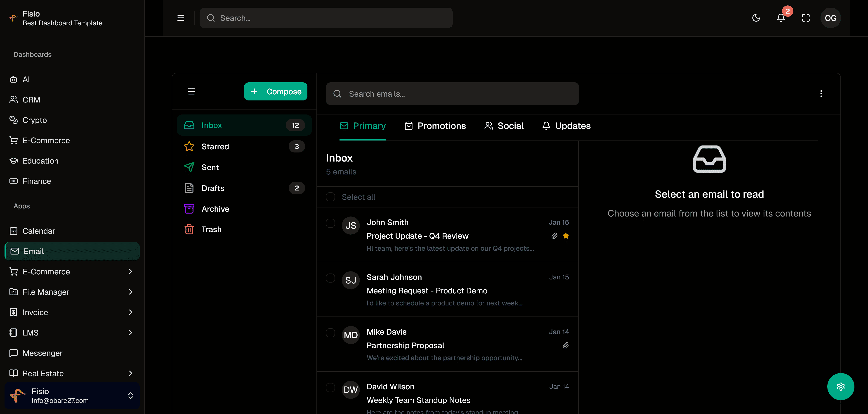Open the Trash folder label
Viewport: 868px width, 414px height.
(211, 229)
